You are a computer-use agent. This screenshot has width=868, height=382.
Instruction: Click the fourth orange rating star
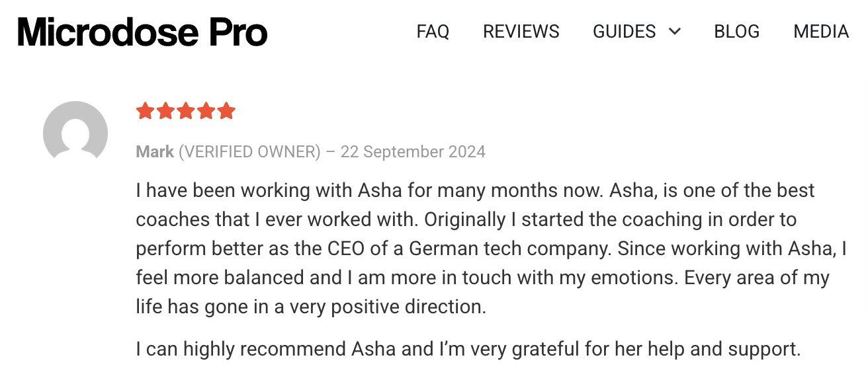[x=206, y=111]
